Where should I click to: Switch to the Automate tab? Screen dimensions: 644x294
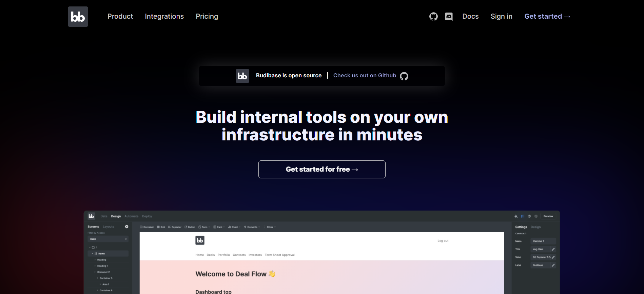131,216
